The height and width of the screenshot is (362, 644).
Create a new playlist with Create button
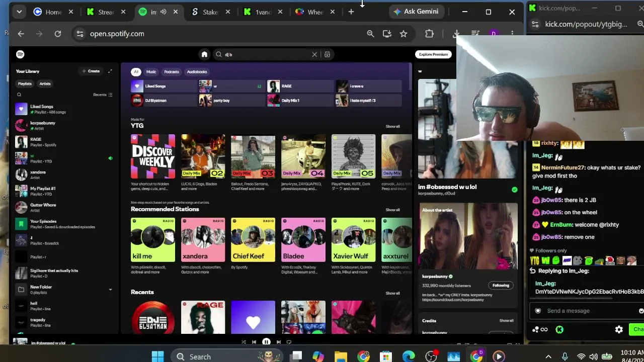pos(91,71)
